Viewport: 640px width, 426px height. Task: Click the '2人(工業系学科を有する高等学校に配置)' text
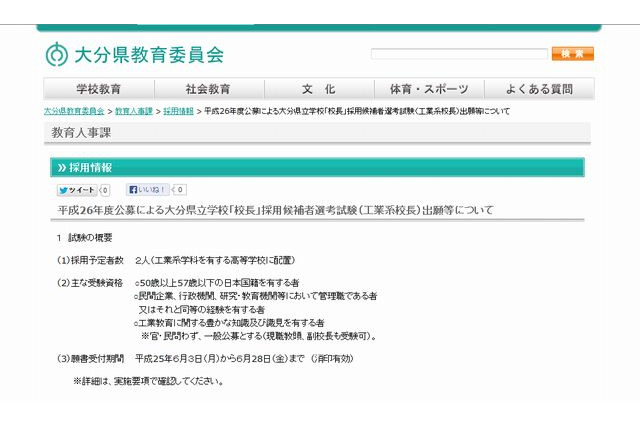tap(215, 260)
